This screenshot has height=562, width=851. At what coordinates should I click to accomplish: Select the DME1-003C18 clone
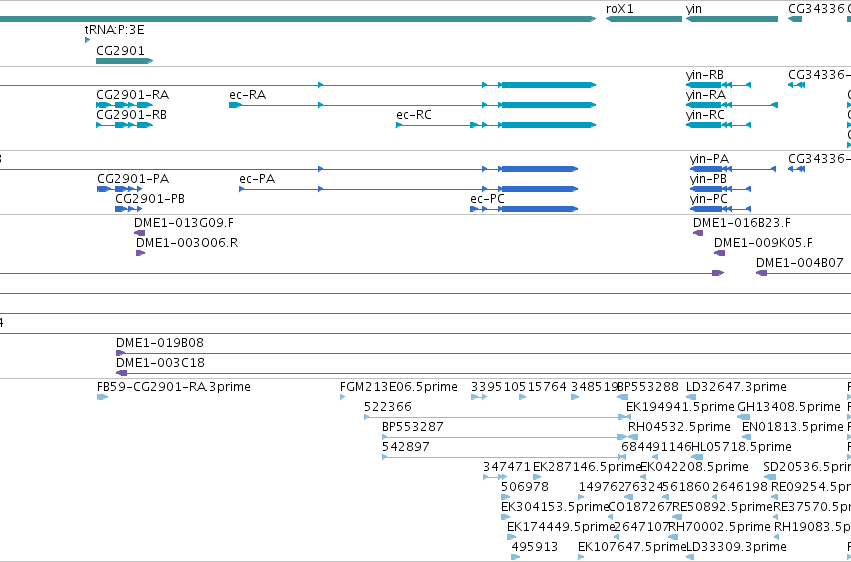tap(484, 373)
